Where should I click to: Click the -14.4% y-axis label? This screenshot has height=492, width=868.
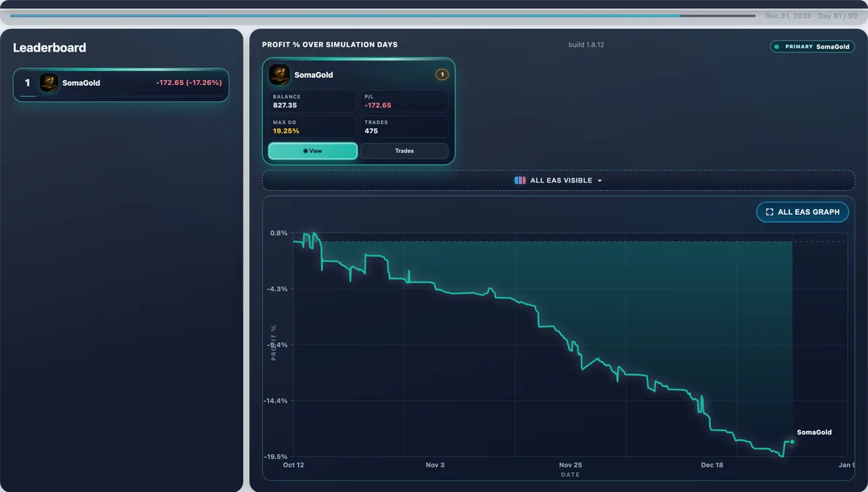tap(275, 401)
